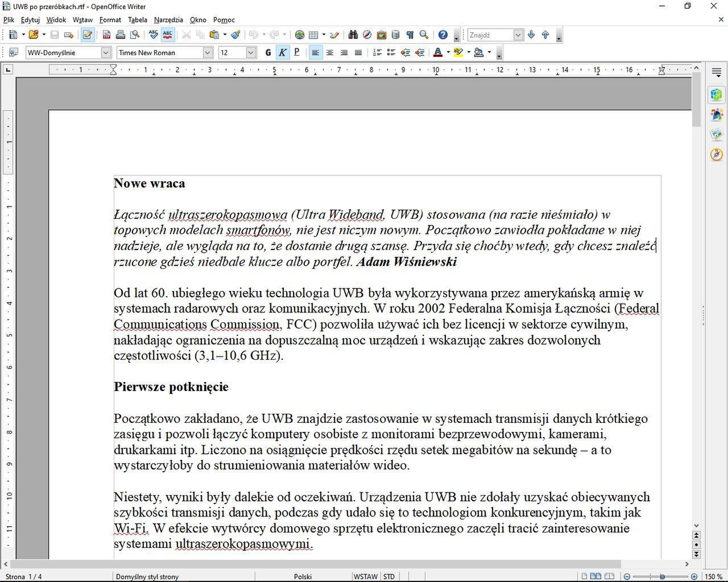Toggle Italic (K) formatting
Screen dimensions: 728x582
pos(283,52)
